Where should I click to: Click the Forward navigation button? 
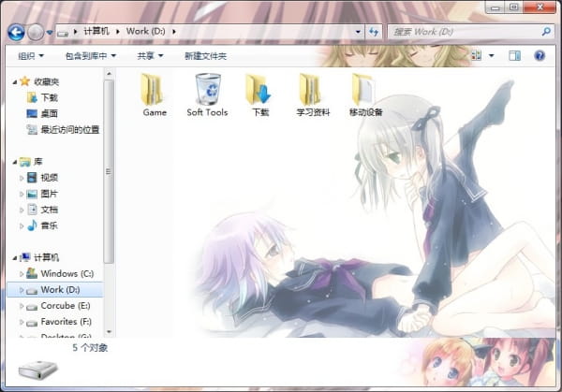[x=36, y=32]
